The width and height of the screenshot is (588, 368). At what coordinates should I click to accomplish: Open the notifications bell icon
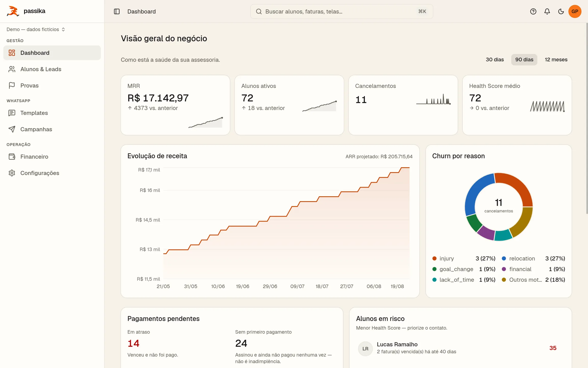click(547, 11)
